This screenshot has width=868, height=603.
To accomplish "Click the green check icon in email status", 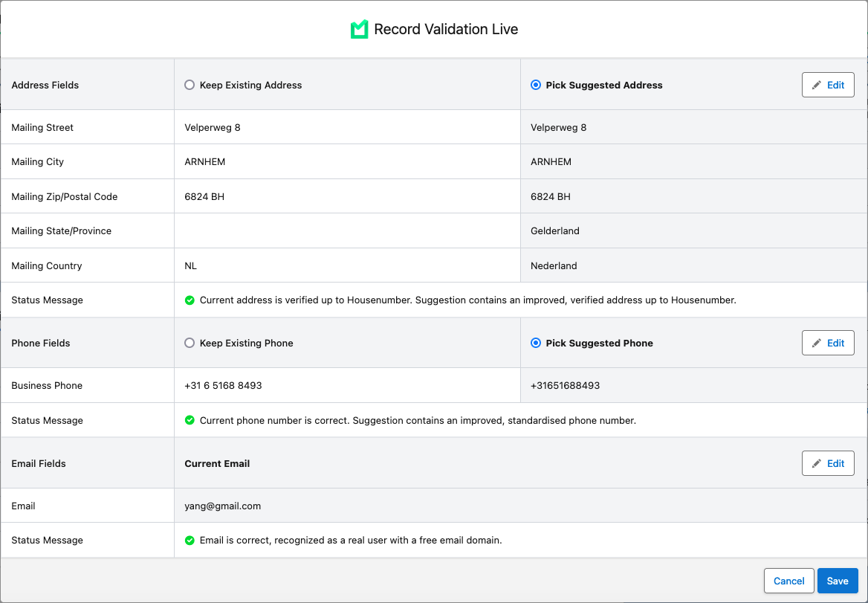I will click(190, 541).
